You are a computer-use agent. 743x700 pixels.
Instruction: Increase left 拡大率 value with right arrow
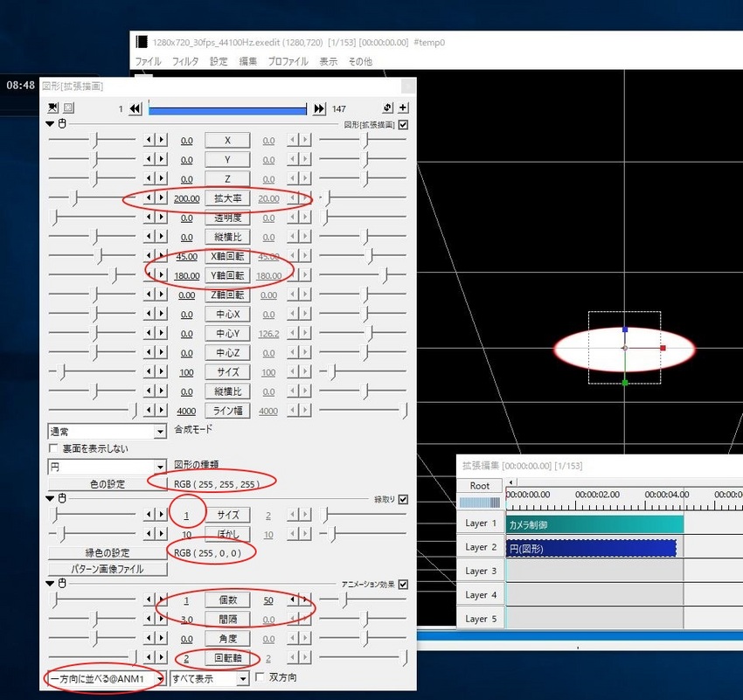pos(162,198)
